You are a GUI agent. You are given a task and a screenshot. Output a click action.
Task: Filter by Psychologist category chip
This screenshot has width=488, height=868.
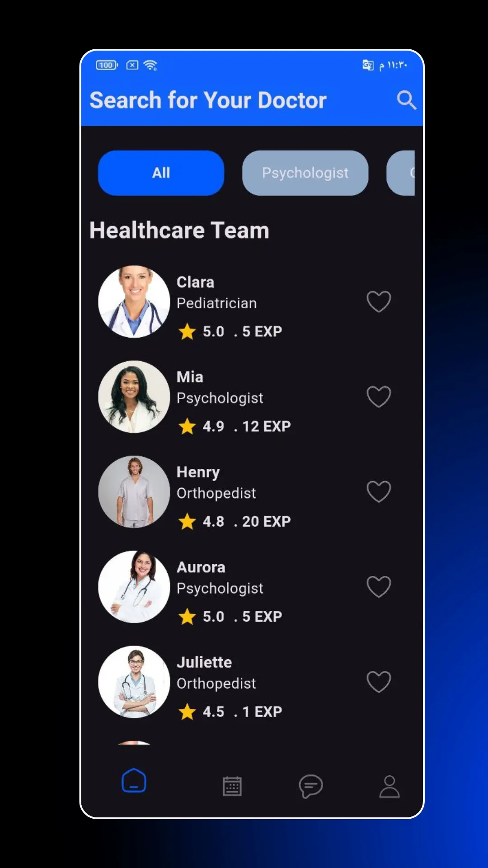(305, 173)
